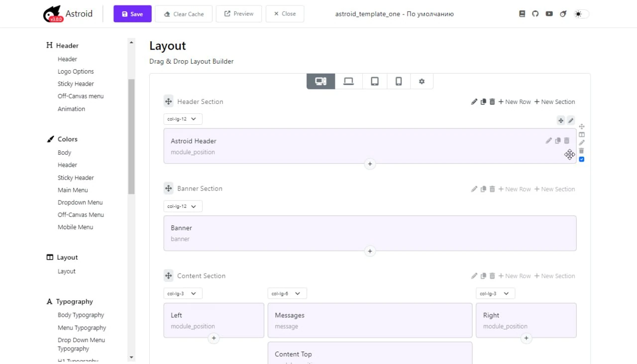Click the sidebar scrollbar down arrow
Screen dimensions: 637x364
(x=131, y=357)
